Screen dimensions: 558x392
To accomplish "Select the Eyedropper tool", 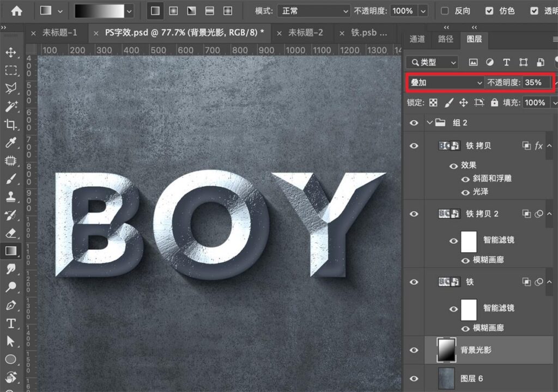I will click(11, 142).
